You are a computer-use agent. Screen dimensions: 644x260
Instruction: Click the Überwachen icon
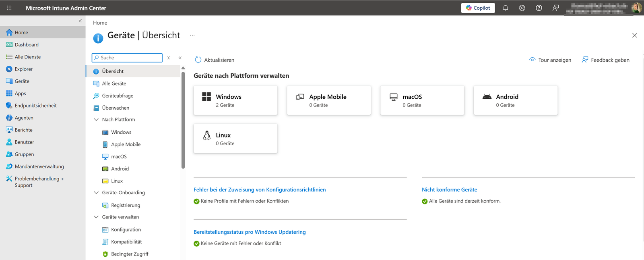[96, 108]
